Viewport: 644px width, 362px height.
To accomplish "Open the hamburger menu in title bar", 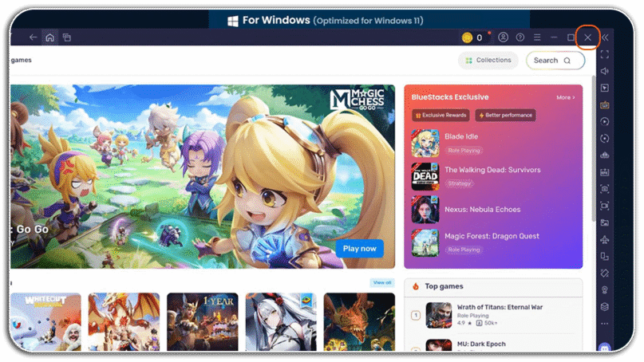I will tap(537, 37).
